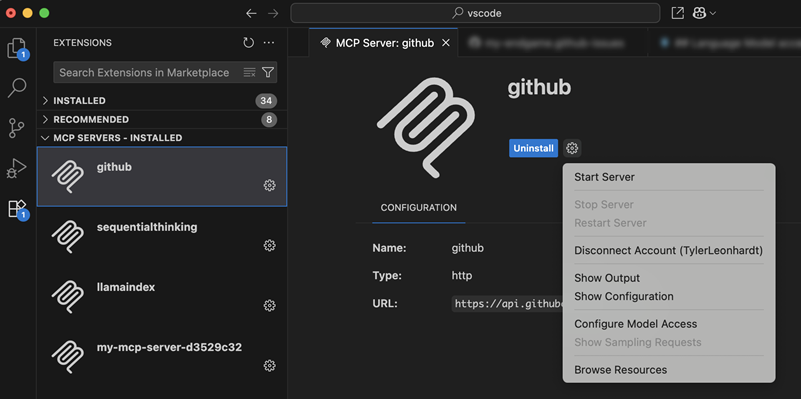Open the Source Control view

[17, 128]
